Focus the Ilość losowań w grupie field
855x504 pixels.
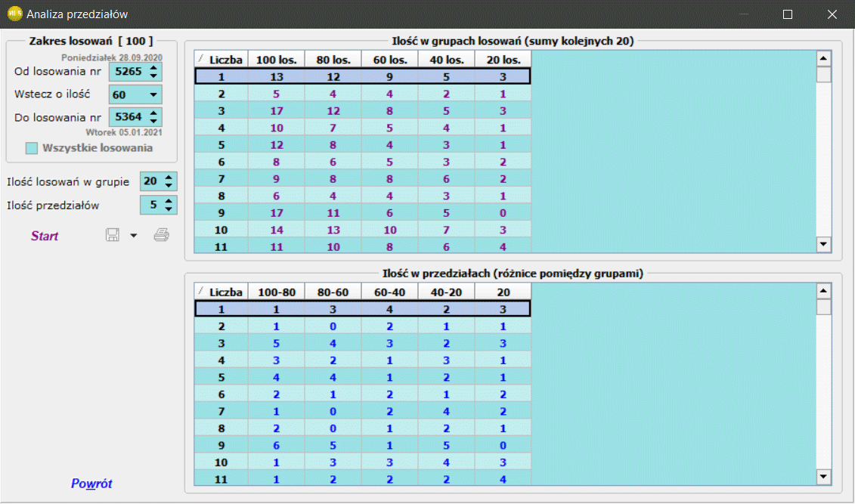point(152,181)
